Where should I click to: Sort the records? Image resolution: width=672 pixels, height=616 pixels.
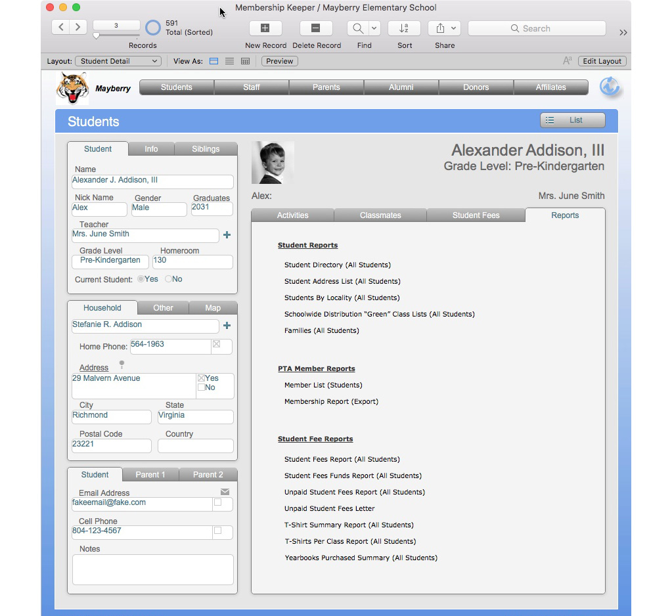pyautogui.click(x=404, y=28)
